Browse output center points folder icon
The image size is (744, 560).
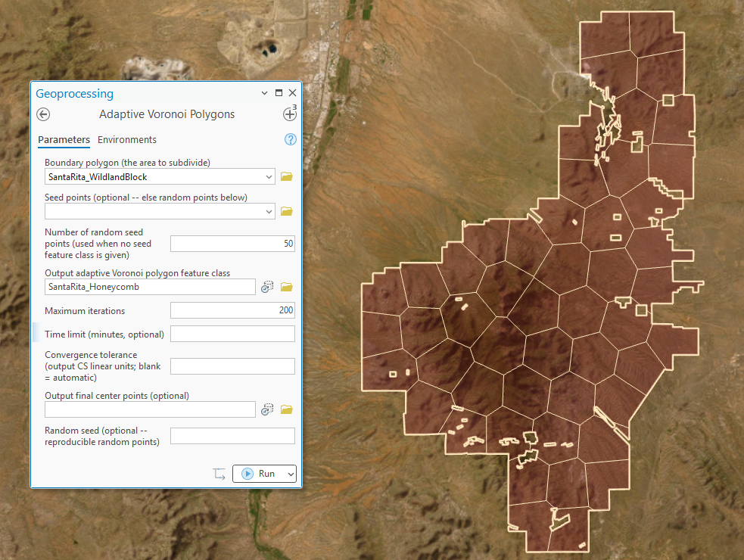287,409
